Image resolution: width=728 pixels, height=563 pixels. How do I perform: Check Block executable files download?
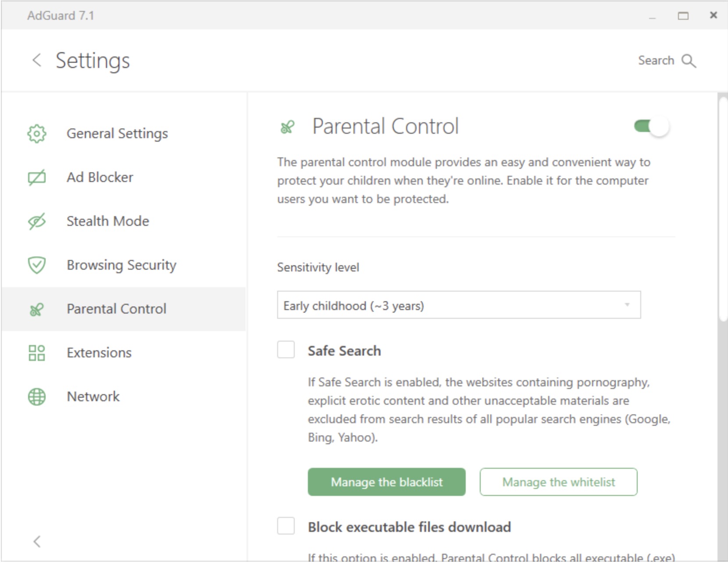point(286,526)
